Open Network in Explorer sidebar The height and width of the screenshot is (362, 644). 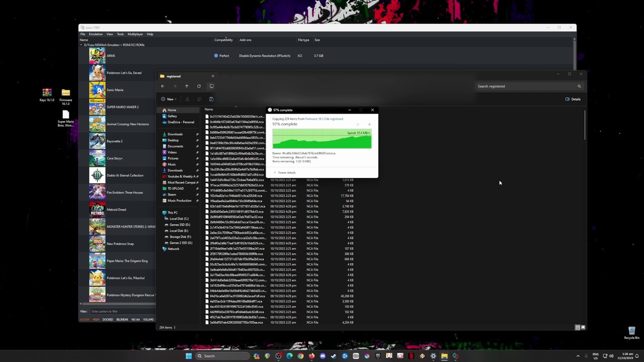click(x=173, y=249)
